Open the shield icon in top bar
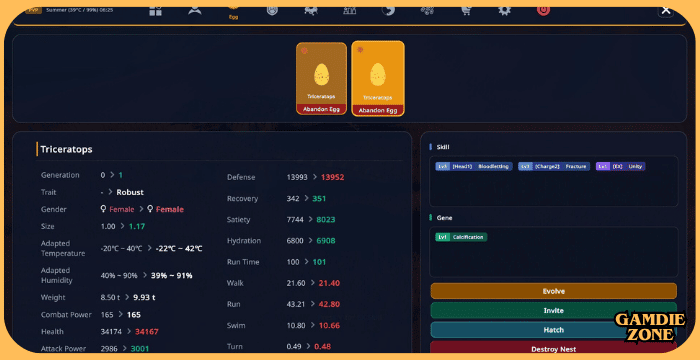Viewport: 700px width, 360px height. pos(272,11)
